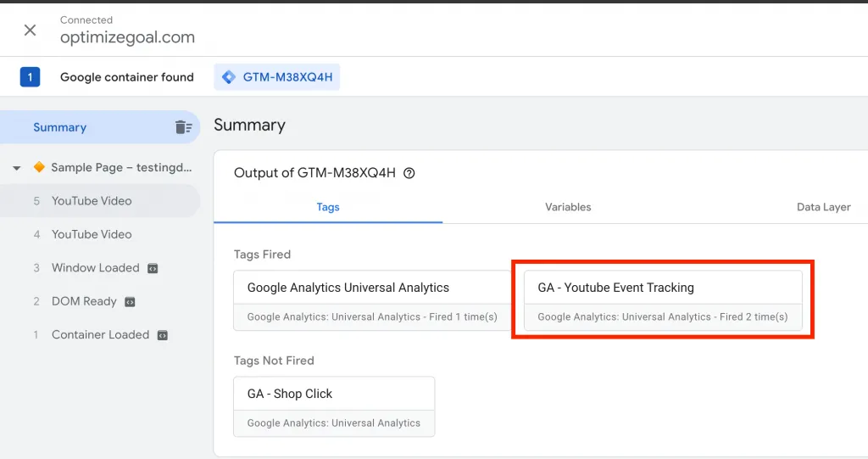Screen dimensions: 868x459
Task: Select event 5 YouTube Video
Action: 100,201
